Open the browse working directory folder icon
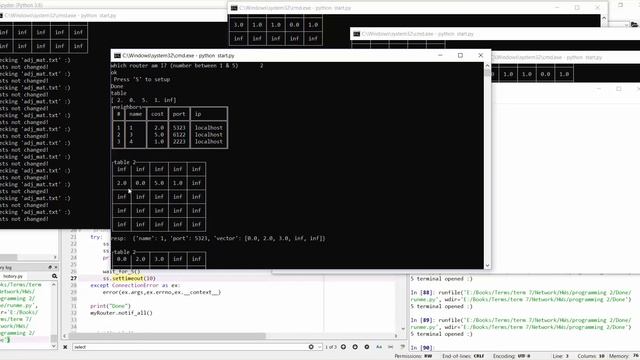This screenshot has width=640, height=360. tap(634, 24)
